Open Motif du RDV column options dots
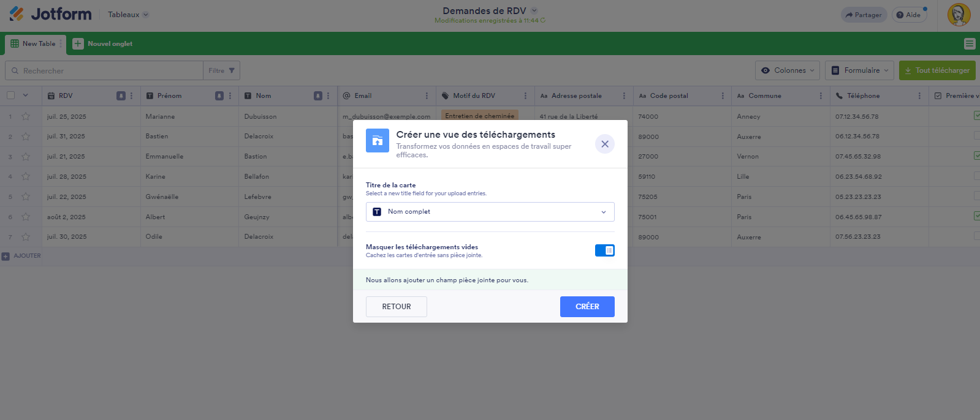This screenshot has width=980, height=420. pos(525,96)
